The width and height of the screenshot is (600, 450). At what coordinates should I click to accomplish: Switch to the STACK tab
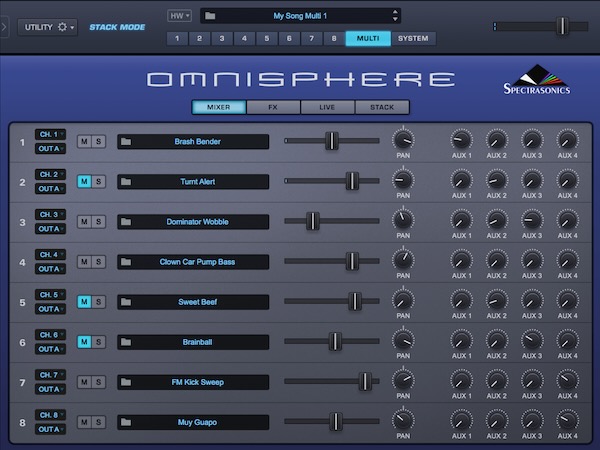coord(382,108)
